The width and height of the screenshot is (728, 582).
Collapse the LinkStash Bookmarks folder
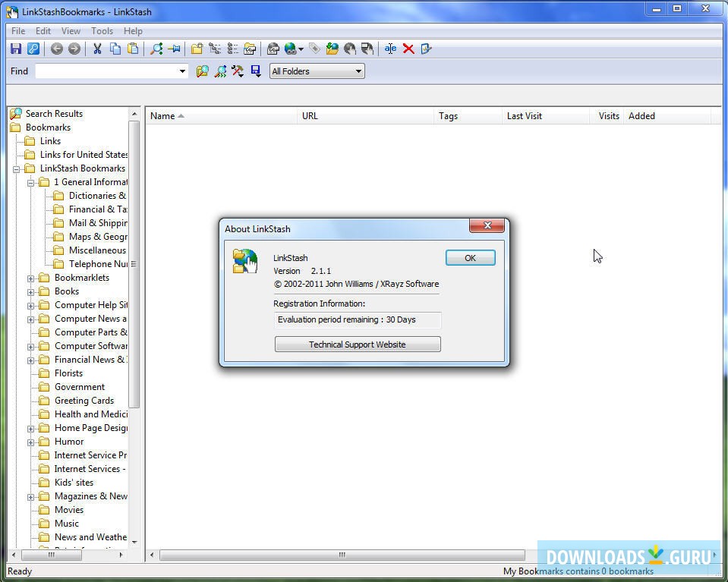click(16, 169)
